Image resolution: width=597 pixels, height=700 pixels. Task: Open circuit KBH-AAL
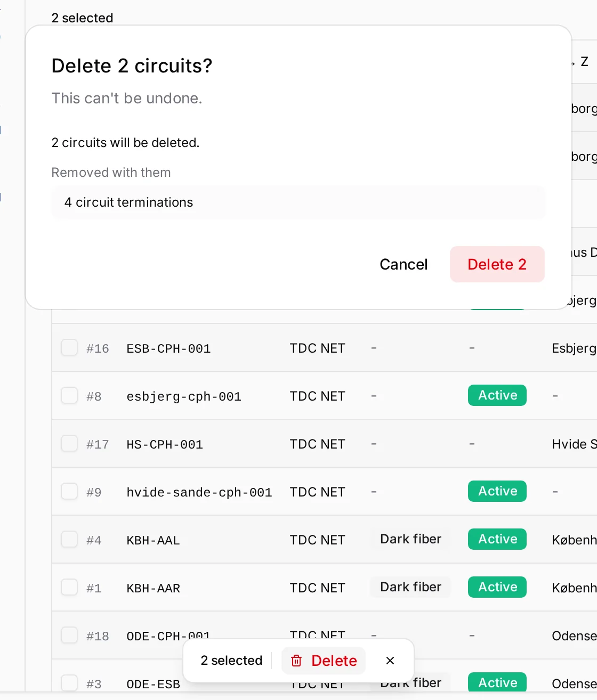153,540
